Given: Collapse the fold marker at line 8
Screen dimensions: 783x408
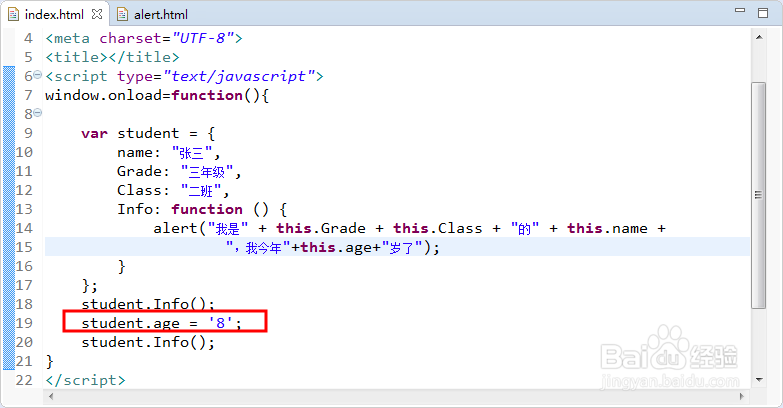Looking at the screenshot, I should [37, 113].
